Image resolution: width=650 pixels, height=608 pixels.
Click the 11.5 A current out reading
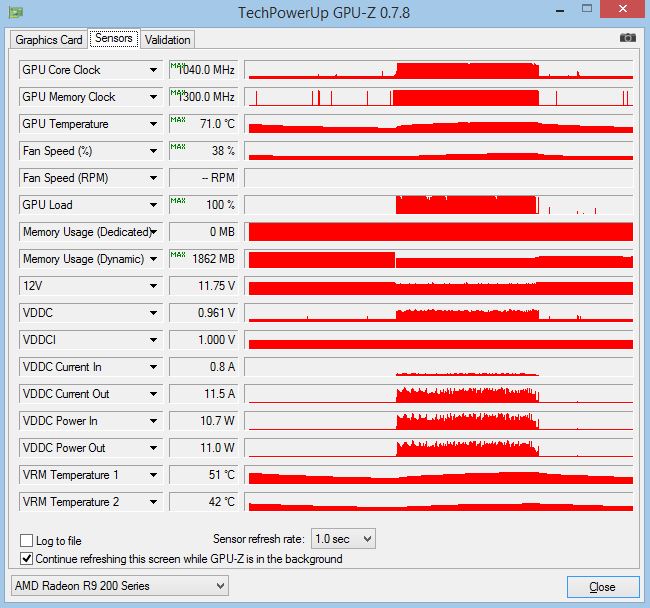click(x=204, y=394)
